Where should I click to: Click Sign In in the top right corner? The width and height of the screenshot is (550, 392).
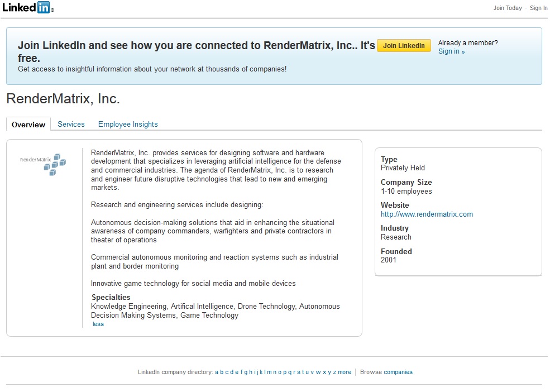[538, 8]
